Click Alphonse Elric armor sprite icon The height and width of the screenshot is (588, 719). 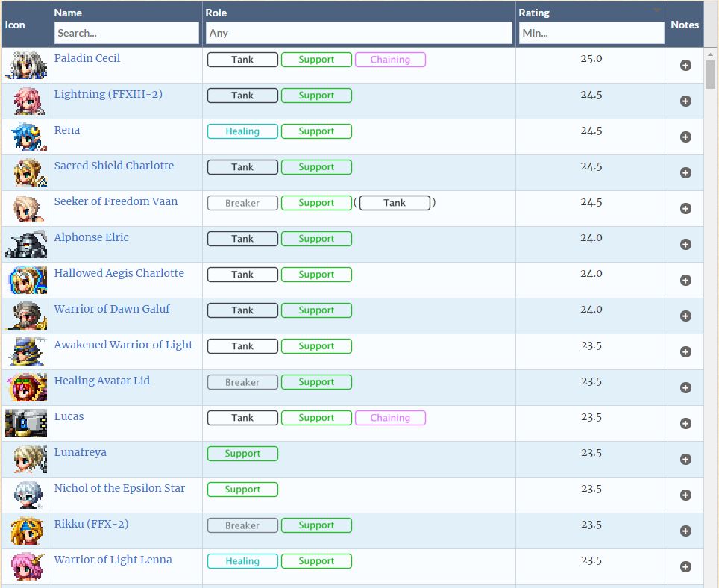[26, 243]
